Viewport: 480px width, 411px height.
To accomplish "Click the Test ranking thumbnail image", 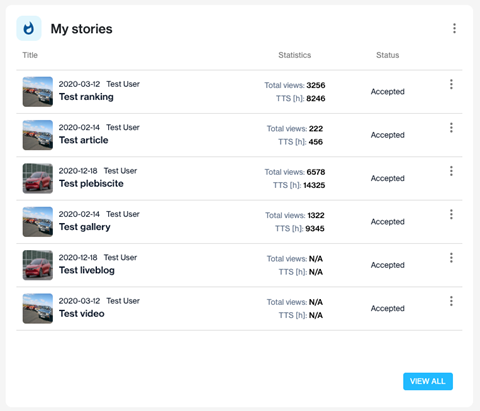I will [38, 92].
